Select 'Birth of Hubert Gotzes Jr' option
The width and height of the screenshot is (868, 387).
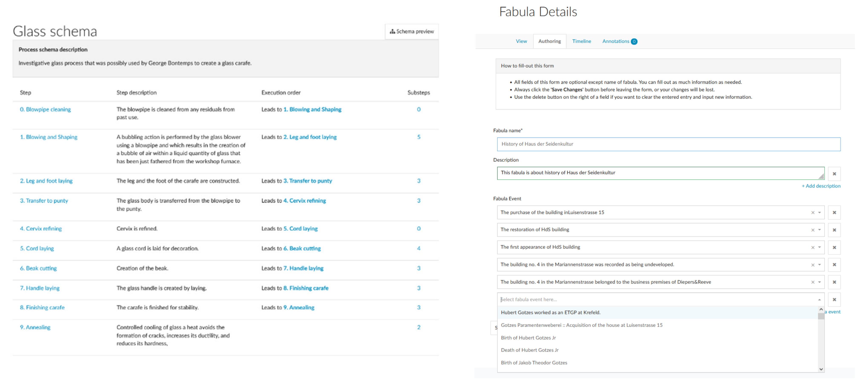point(528,338)
